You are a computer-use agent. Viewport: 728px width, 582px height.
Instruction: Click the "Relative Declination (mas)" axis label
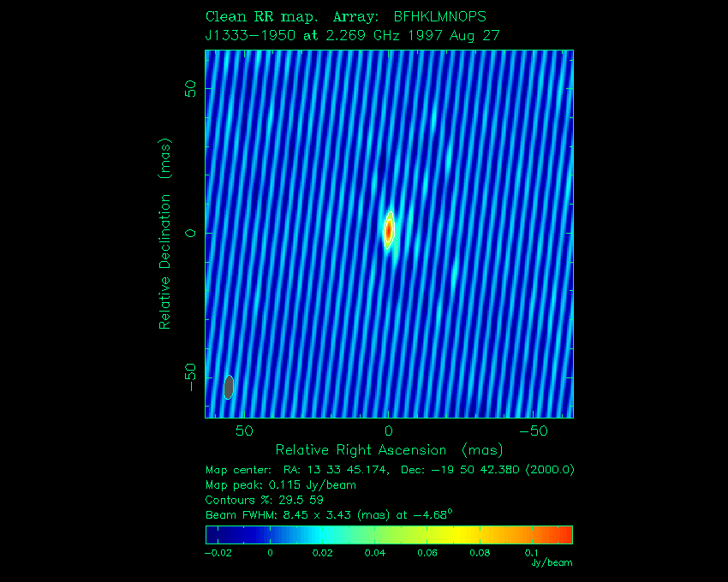pyautogui.click(x=165, y=234)
